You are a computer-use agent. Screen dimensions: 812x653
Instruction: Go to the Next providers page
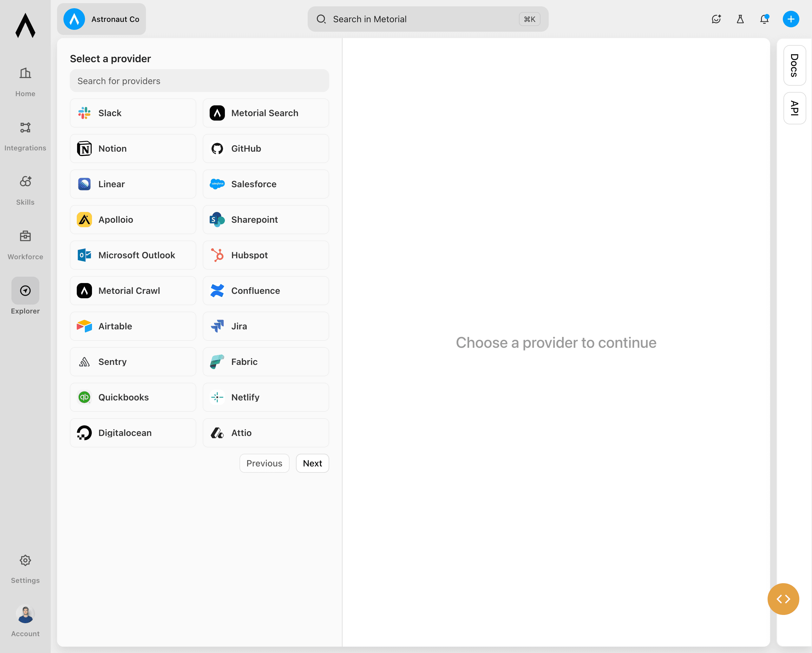point(312,463)
